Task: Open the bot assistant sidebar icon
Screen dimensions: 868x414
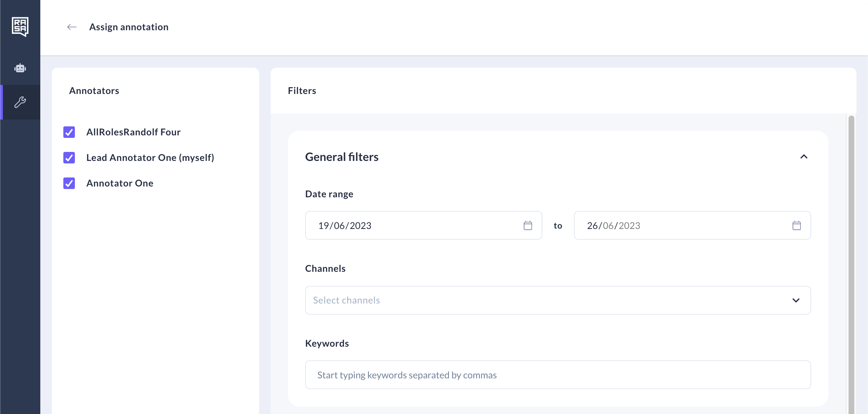Action: (20, 68)
